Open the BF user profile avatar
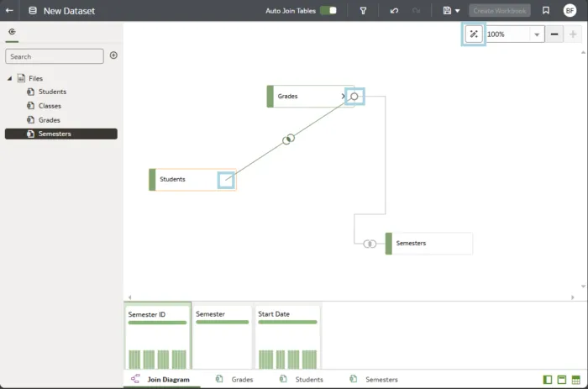588x389 pixels. [x=570, y=11]
